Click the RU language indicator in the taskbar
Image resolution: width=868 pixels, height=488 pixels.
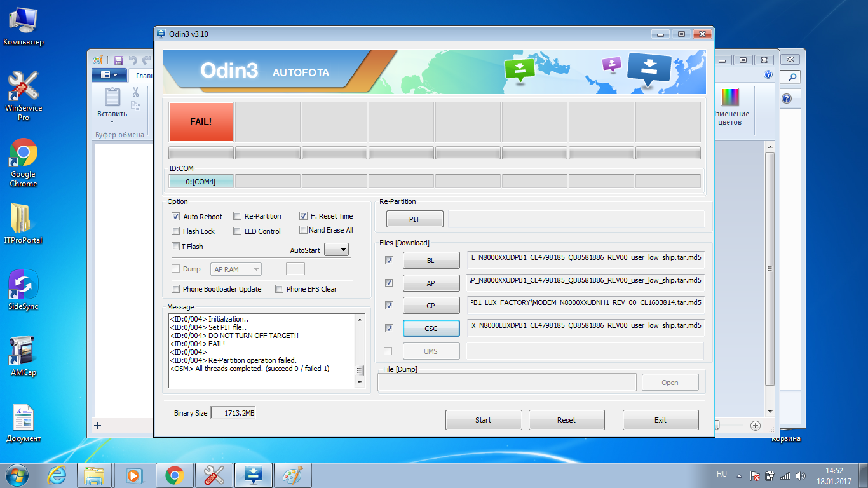click(x=722, y=474)
